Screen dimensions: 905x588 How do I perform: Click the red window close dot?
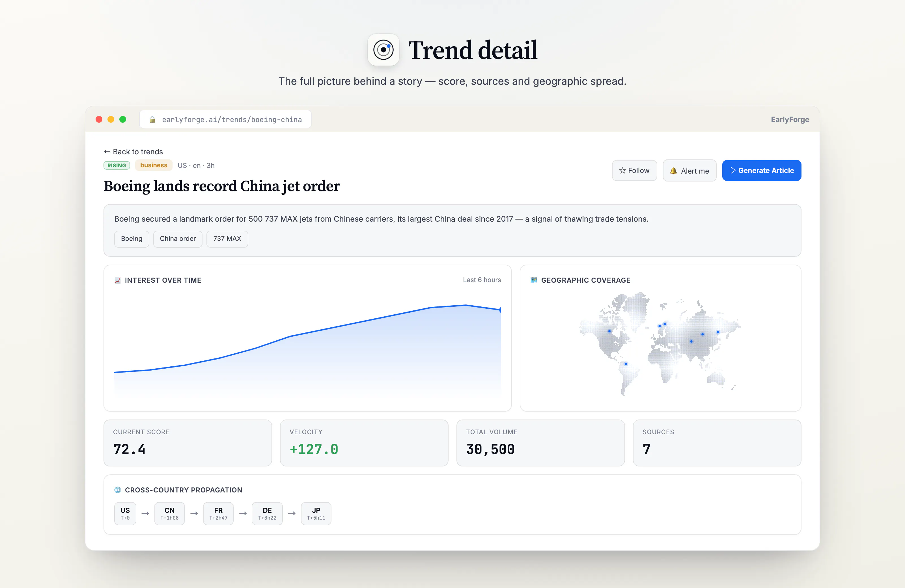[99, 119]
